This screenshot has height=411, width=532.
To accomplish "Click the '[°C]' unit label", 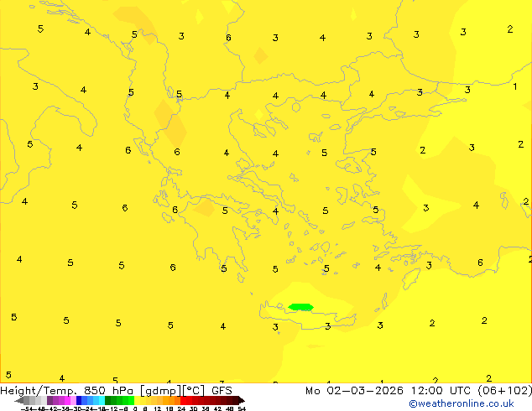I will click(x=194, y=391).
